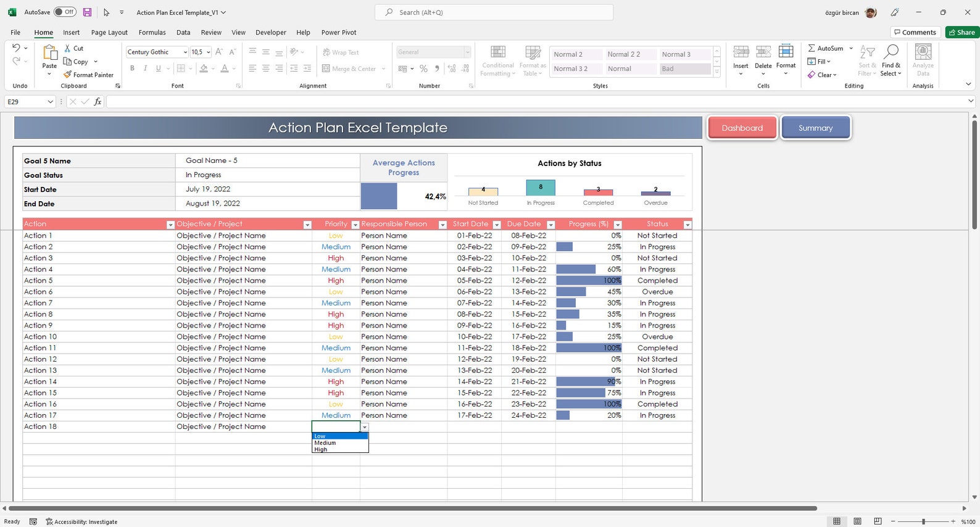The height and width of the screenshot is (527, 980).
Task: Click the Percent style icon
Action: 423,68
